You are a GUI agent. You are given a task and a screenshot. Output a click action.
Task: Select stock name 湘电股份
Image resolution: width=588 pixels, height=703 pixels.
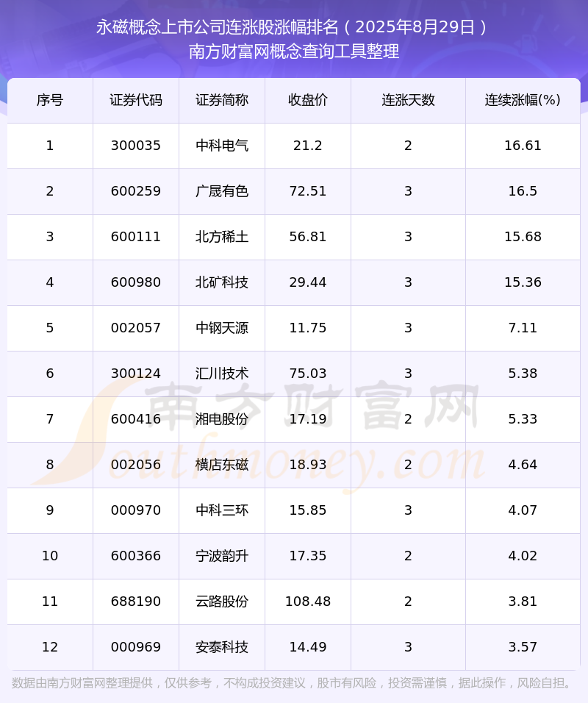(x=222, y=419)
